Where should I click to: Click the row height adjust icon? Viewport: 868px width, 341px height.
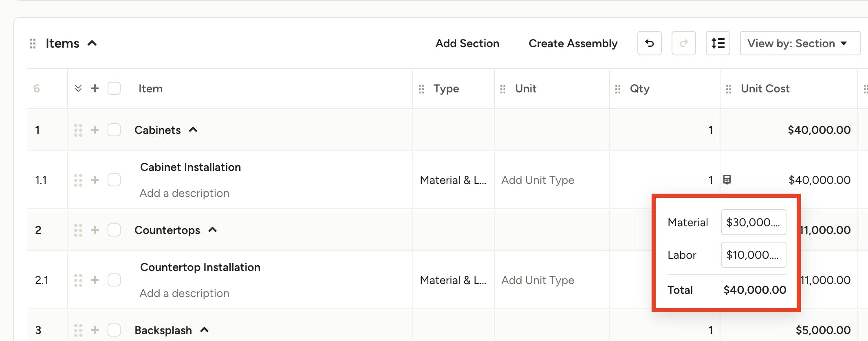point(718,43)
